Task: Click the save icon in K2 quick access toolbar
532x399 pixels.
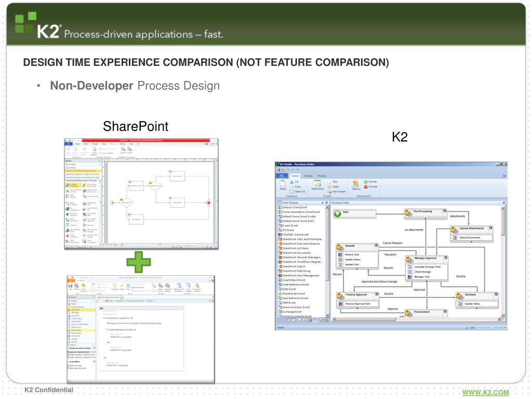Action: tap(278, 170)
